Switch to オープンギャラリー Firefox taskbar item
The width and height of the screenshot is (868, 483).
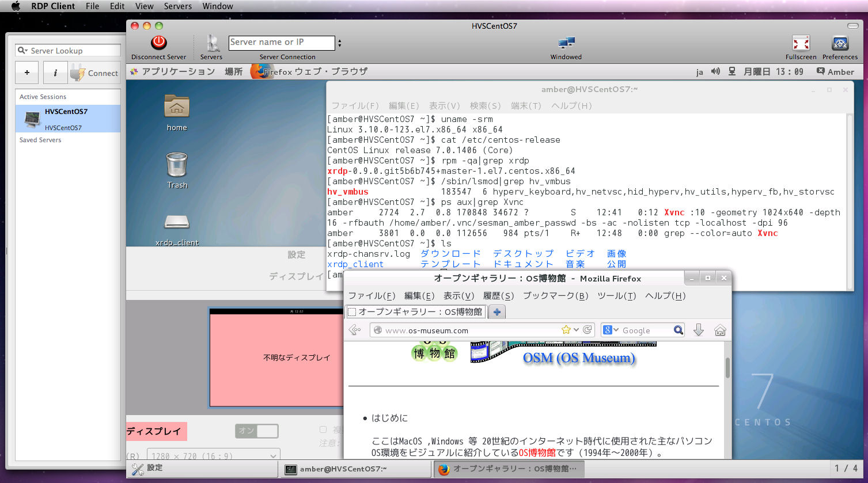509,469
